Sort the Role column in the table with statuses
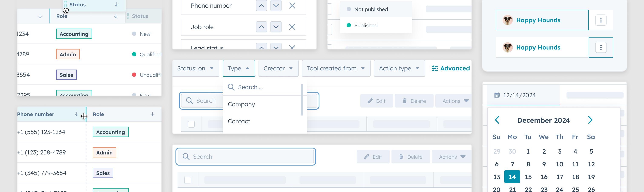 click(116, 16)
